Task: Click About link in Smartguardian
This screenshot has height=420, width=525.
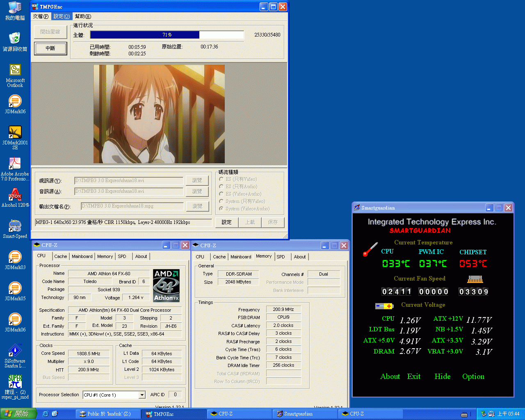Action: 390,377
